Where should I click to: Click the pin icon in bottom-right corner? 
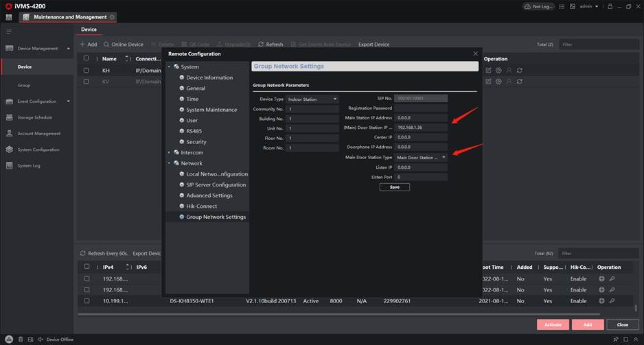point(615,340)
